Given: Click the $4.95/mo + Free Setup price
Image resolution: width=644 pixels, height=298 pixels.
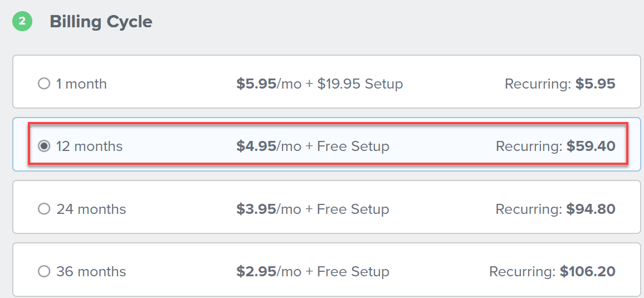Looking at the screenshot, I should 313,146.
